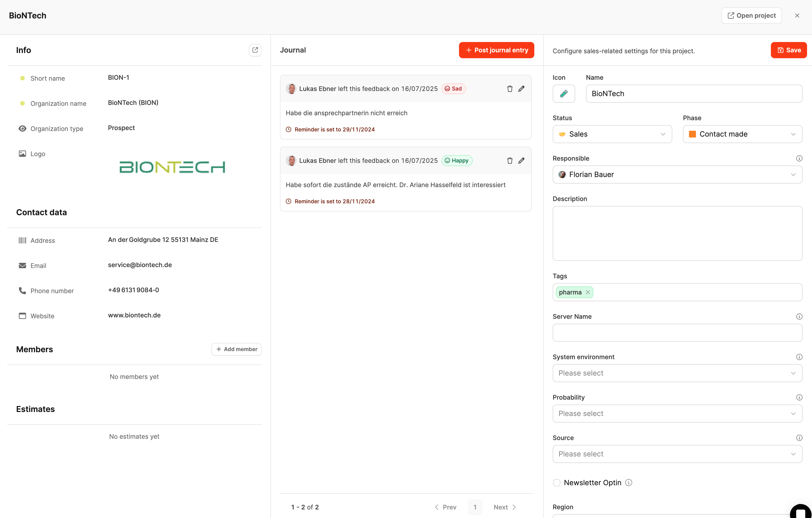Click Add member button
The height and width of the screenshot is (518, 812).
(x=236, y=349)
